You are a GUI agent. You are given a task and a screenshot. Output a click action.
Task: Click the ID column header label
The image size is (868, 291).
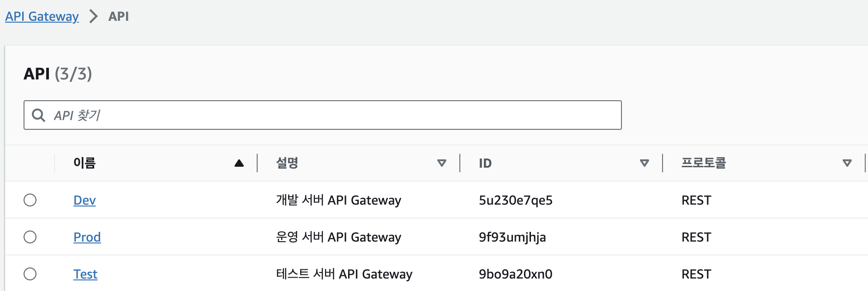point(485,163)
